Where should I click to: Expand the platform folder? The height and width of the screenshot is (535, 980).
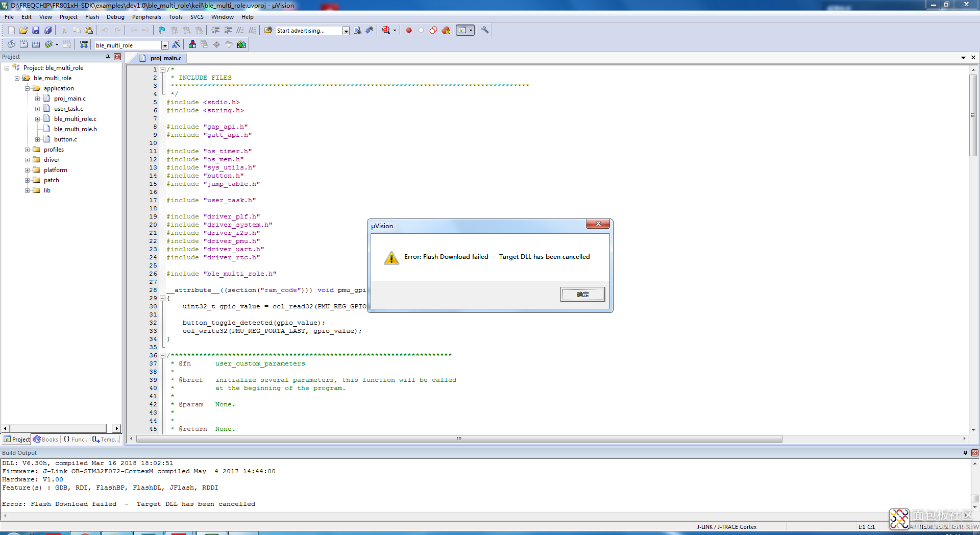[28, 170]
